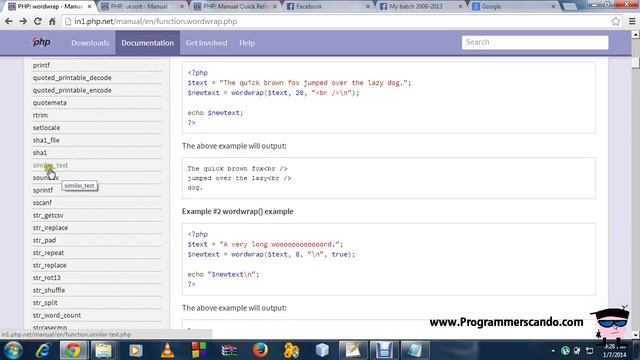Open the str_shuffle function link
640x360 pixels.
tap(49, 290)
